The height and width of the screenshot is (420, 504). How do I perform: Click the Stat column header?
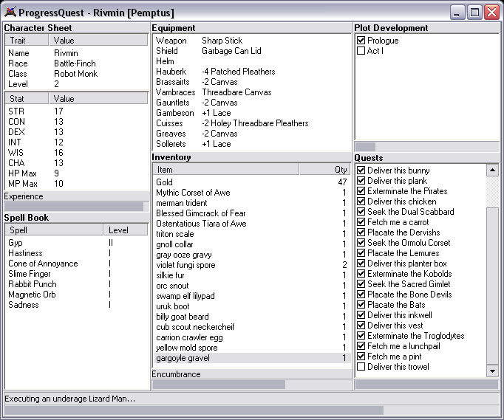tap(27, 99)
